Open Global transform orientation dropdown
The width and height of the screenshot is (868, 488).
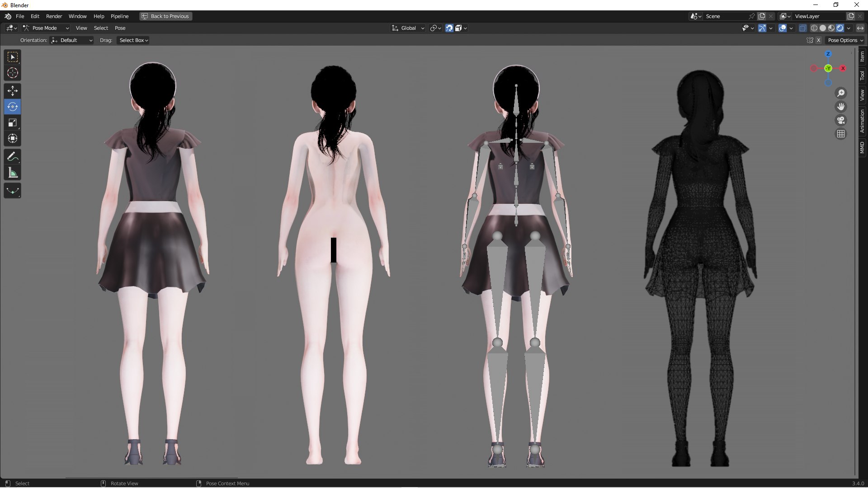click(408, 28)
